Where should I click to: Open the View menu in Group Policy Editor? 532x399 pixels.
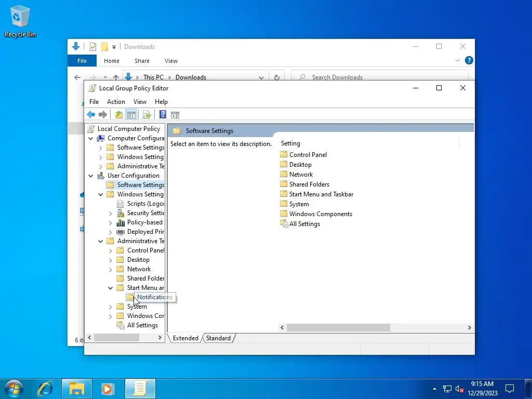[140, 102]
